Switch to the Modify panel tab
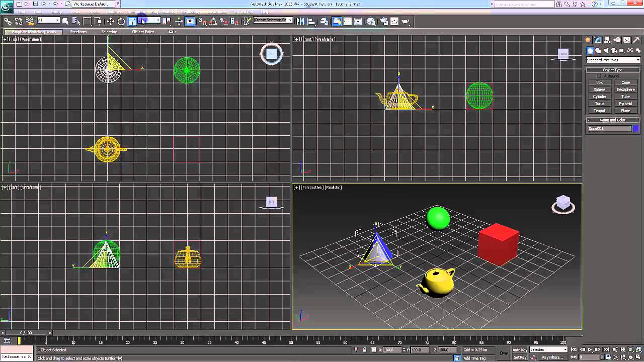This screenshot has height=362, width=644. click(598, 40)
